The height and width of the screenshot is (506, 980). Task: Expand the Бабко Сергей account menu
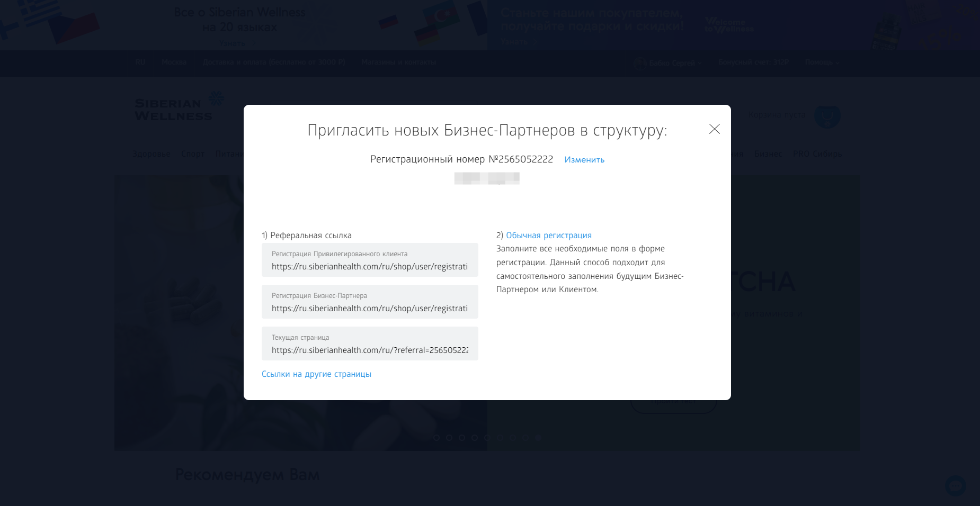click(673, 63)
